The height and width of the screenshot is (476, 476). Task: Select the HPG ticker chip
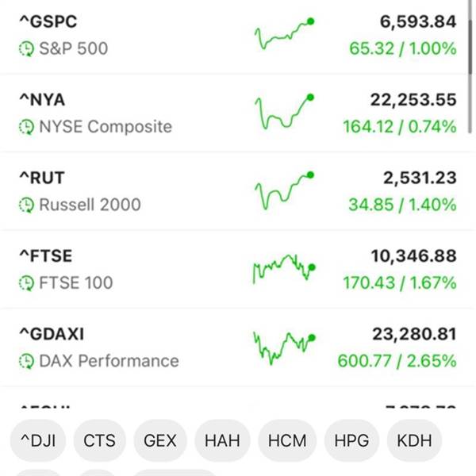pos(352,441)
